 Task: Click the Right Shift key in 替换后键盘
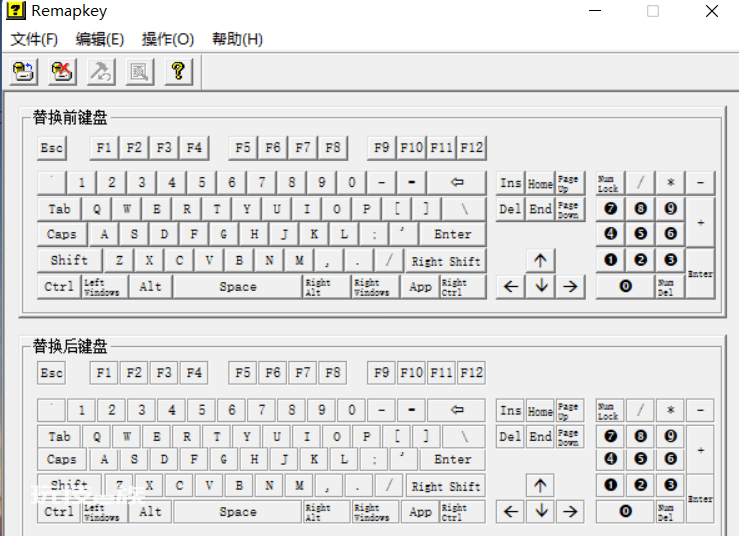(x=446, y=486)
